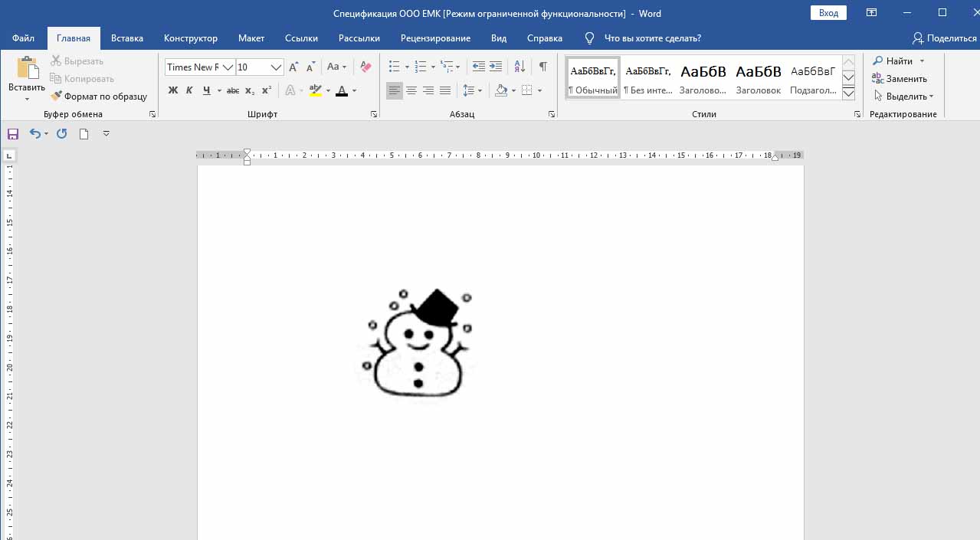980x540 pixels.
Task: Click the Save icon in quick access toolbar
Action: (x=12, y=134)
